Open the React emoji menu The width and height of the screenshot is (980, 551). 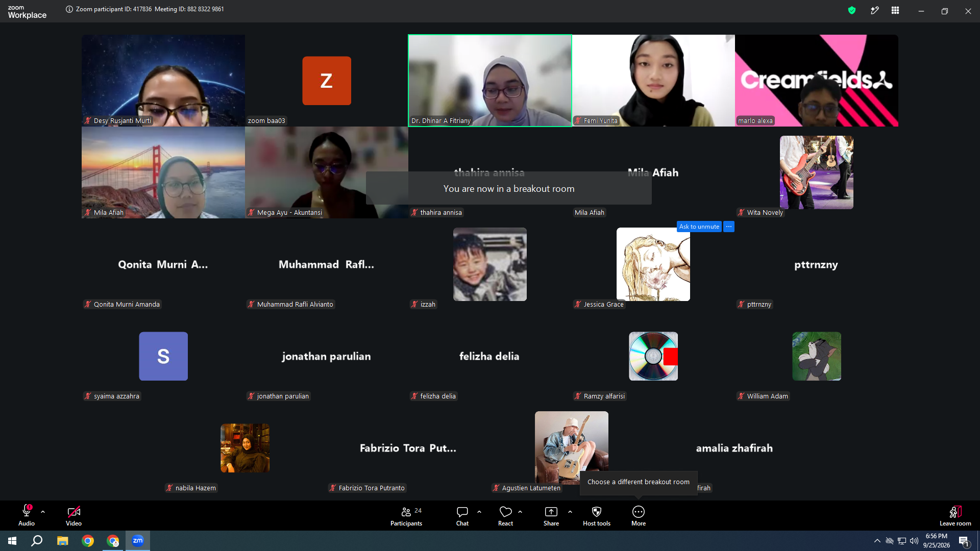[x=505, y=516]
